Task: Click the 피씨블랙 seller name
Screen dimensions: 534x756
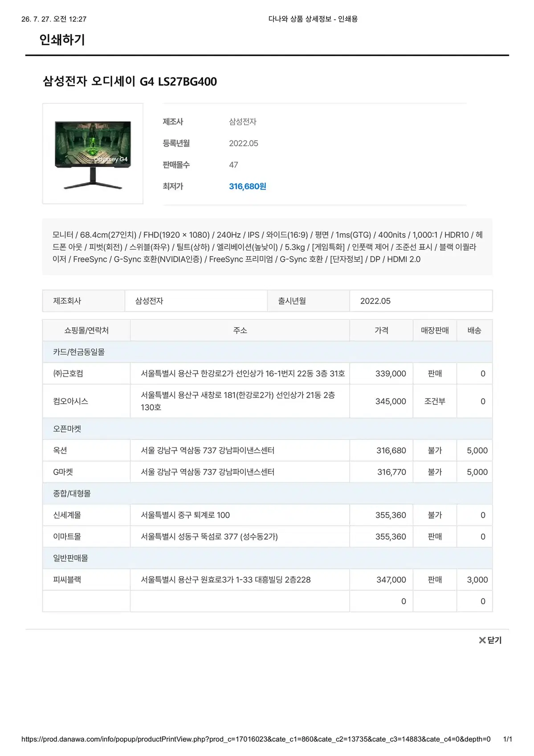Action: (x=67, y=580)
